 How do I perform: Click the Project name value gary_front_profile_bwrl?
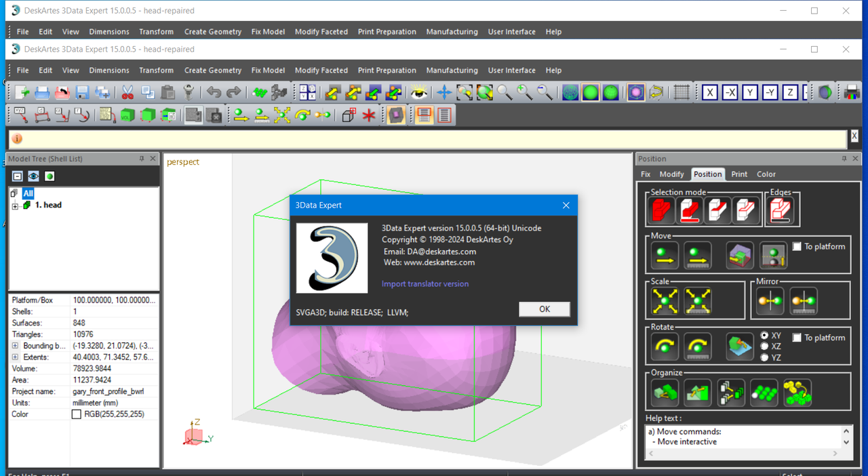click(x=108, y=391)
